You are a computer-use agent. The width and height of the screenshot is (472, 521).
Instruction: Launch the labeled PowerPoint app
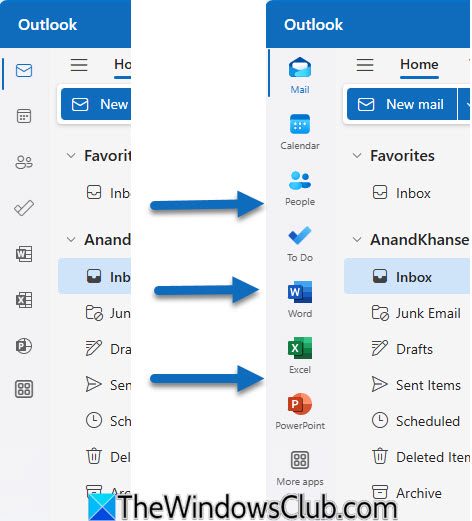(x=300, y=412)
